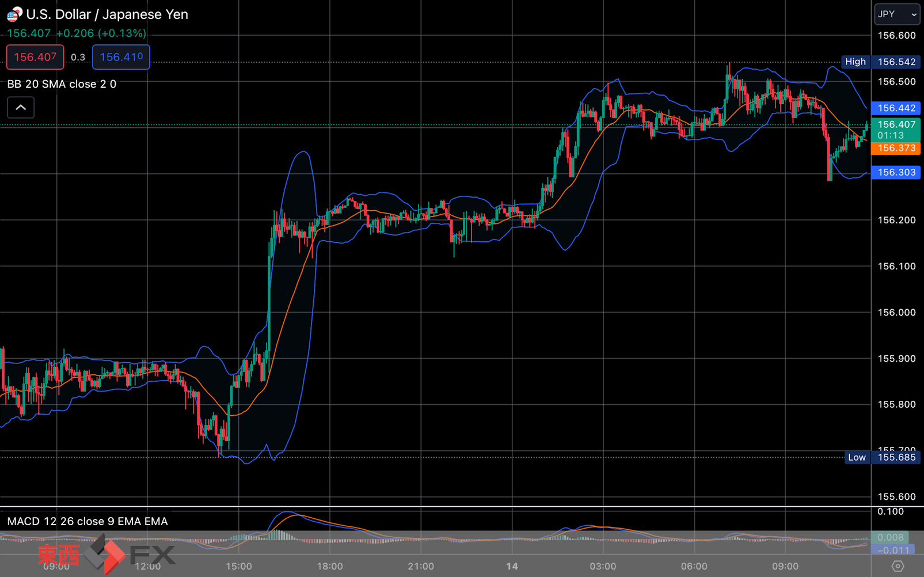Image resolution: width=924 pixels, height=577 pixels.
Task: Select the BB 20 SMA indicator legend
Action: pos(62,84)
